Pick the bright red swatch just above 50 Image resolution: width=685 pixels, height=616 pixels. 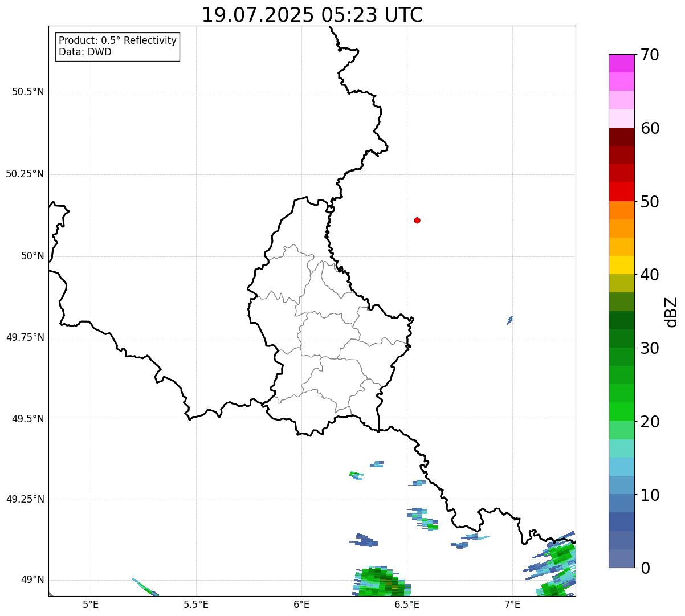[622, 192]
